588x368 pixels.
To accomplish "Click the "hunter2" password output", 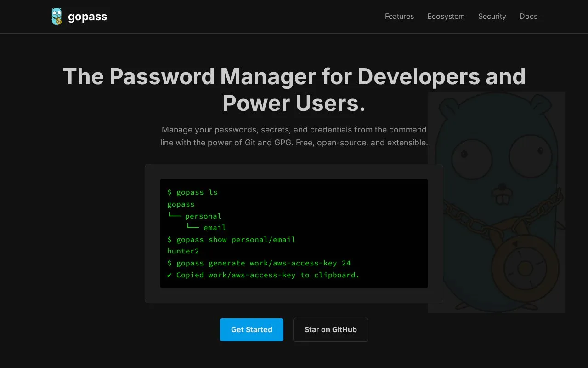I will tap(183, 251).
